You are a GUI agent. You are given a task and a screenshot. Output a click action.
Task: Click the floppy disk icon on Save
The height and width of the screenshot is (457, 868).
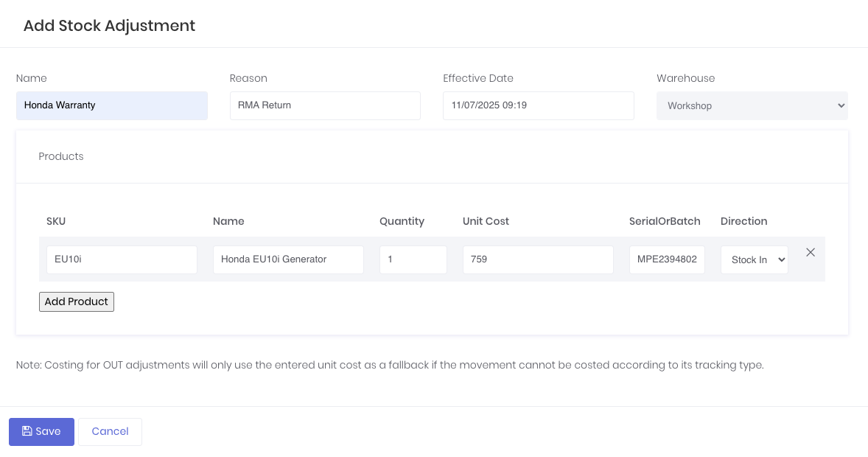(x=27, y=431)
